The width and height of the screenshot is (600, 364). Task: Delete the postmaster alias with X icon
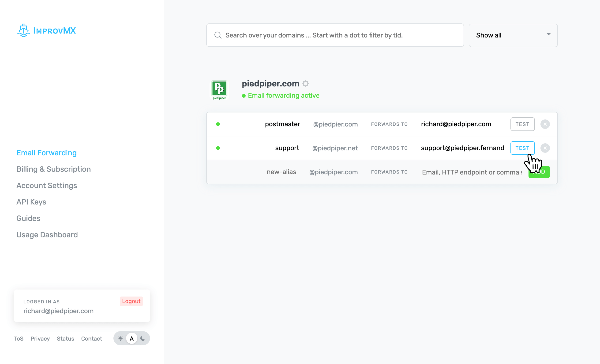pos(545,124)
